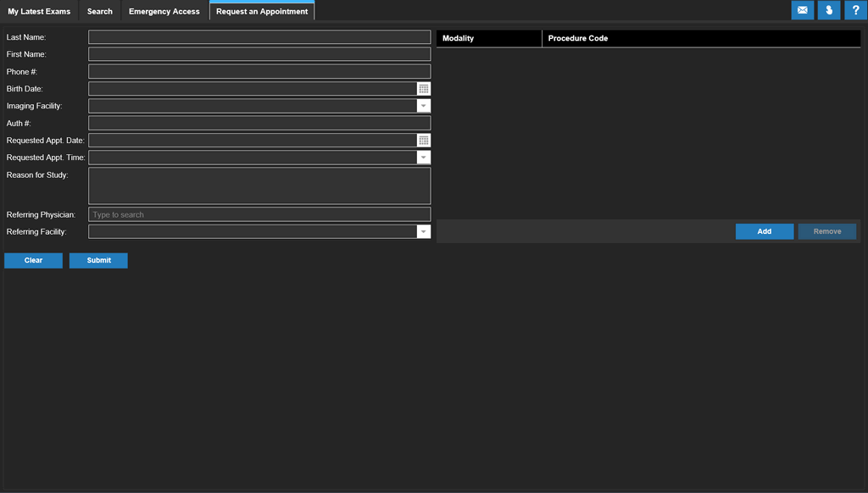Select the Request an Appointment tab
Image resolution: width=868 pixels, height=493 pixels.
pos(262,11)
